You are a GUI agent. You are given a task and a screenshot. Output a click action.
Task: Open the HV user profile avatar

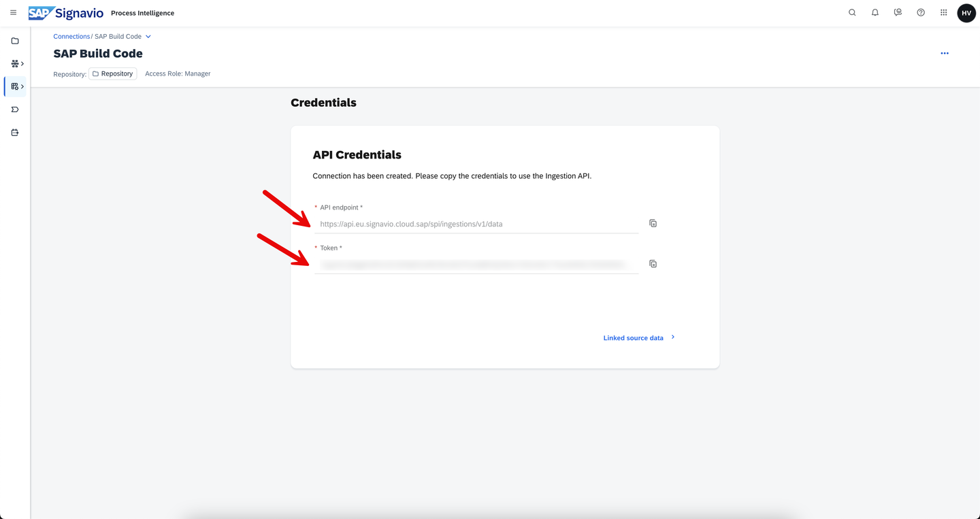[x=966, y=13]
